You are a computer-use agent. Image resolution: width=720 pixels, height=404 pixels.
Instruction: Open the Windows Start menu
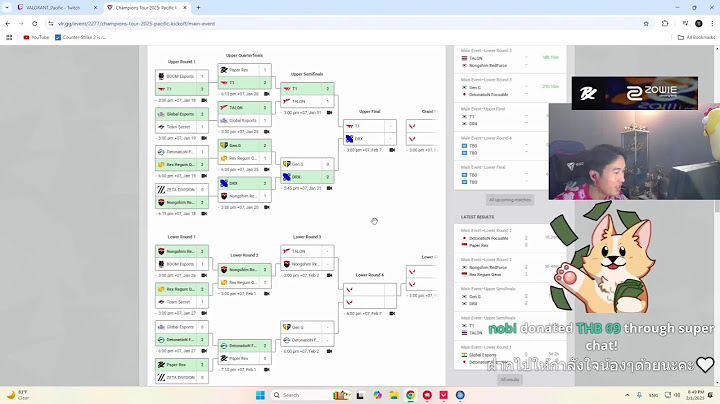260,395
